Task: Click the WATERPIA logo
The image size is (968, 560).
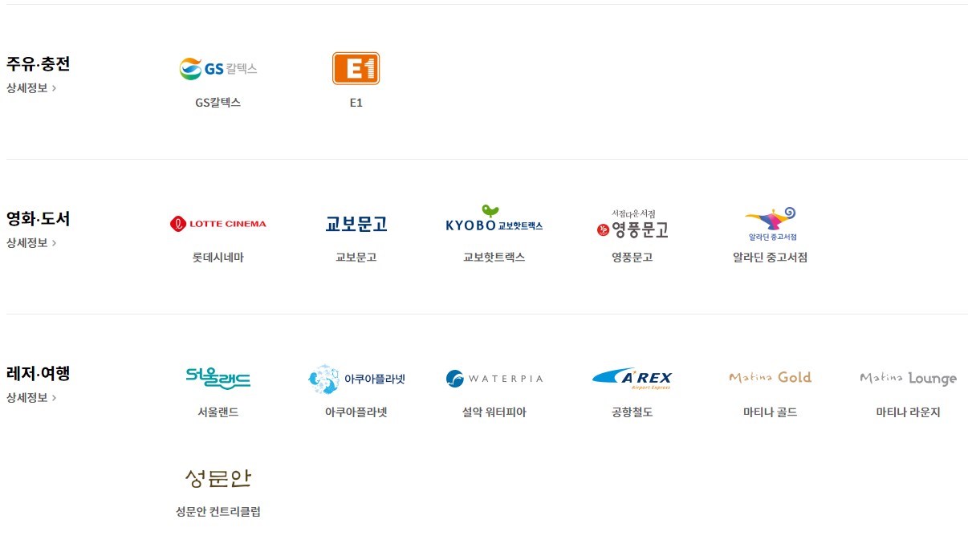Action: pos(494,379)
